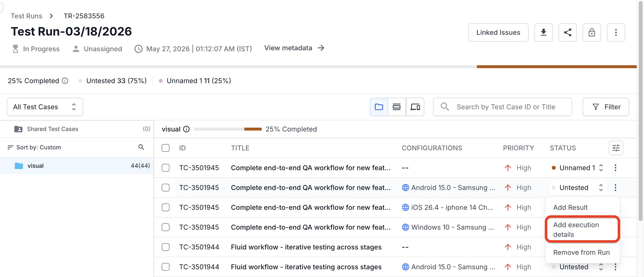Click the info icon beside 25% Completed

(65, 81)
